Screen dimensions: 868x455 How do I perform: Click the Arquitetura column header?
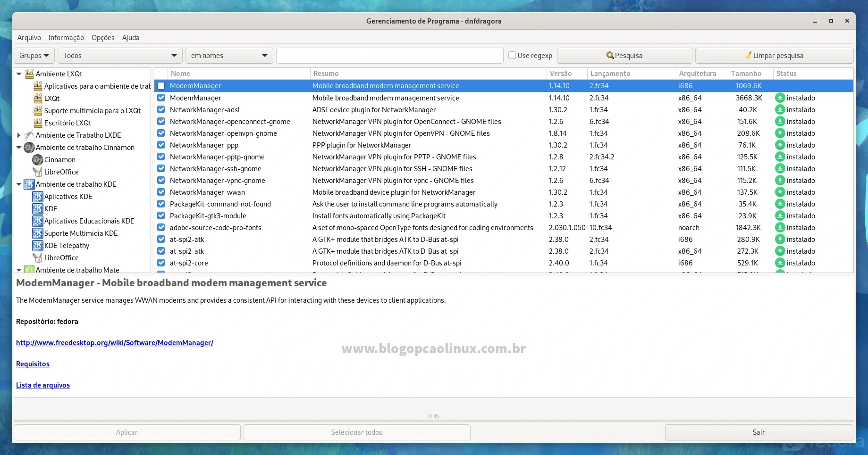coord(702,74)
